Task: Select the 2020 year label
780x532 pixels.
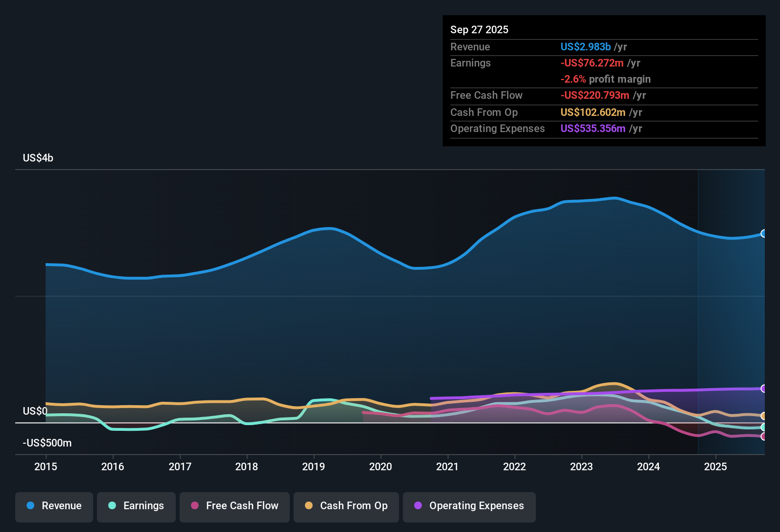Action: pyautogui.click(x=380, y=467)
